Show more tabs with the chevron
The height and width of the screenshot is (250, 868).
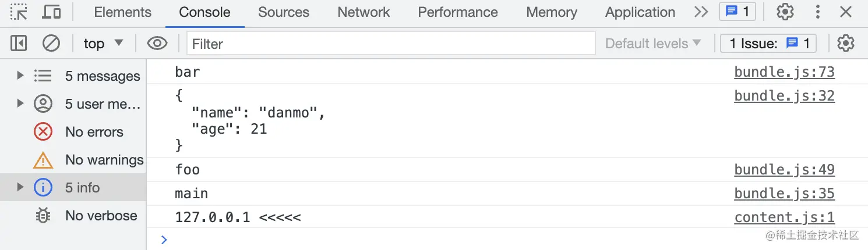(701, 12)
